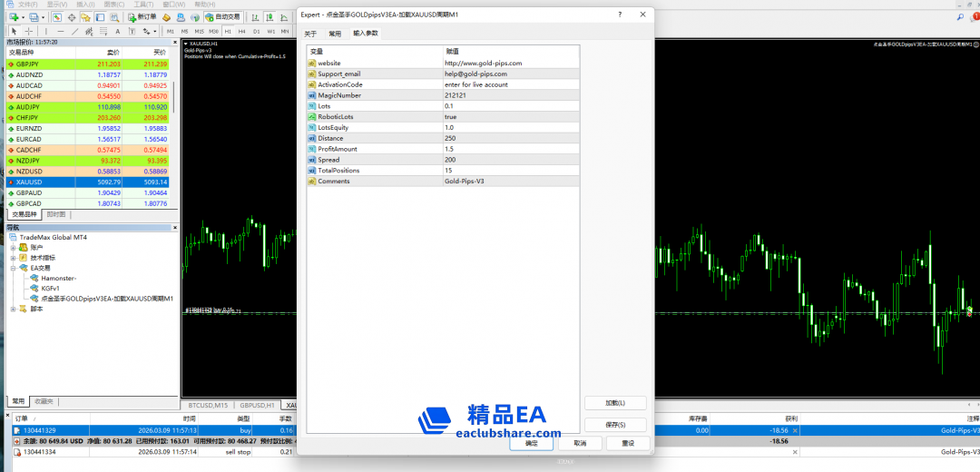Click the new chart icon in toolbar
This screenshot has width=980, height=472.
(x=13, y=17)
